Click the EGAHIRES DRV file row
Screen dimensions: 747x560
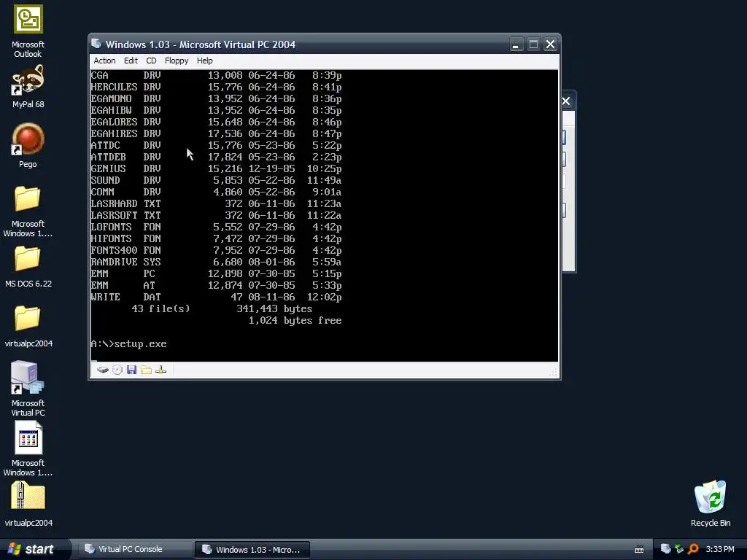click(216, 134)
